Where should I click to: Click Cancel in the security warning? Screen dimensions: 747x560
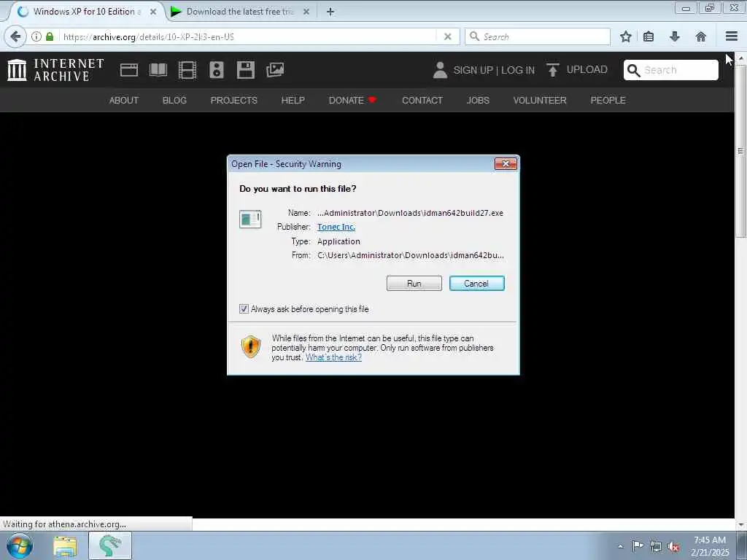pos(476,284)
